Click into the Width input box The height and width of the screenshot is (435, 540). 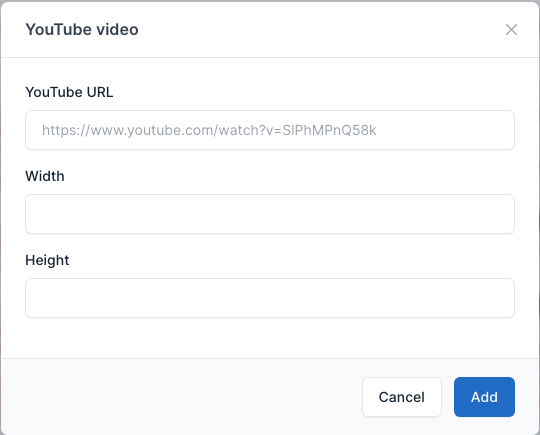click(270, 214)
